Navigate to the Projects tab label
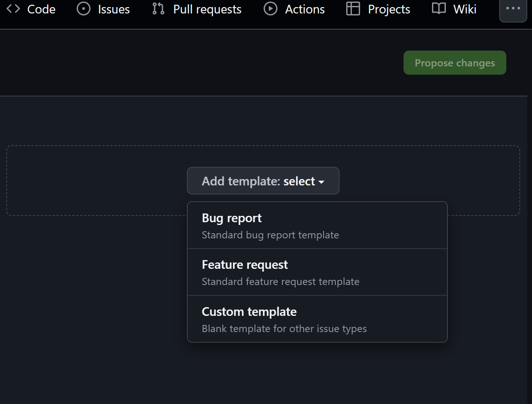532x404 pixels. pos(389,9)
